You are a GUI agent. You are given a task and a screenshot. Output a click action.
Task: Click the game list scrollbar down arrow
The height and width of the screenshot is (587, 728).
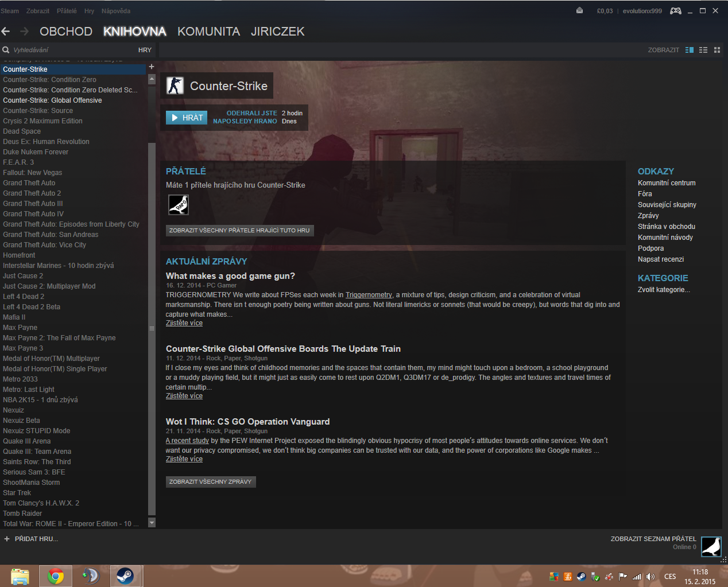coord(152,523)
